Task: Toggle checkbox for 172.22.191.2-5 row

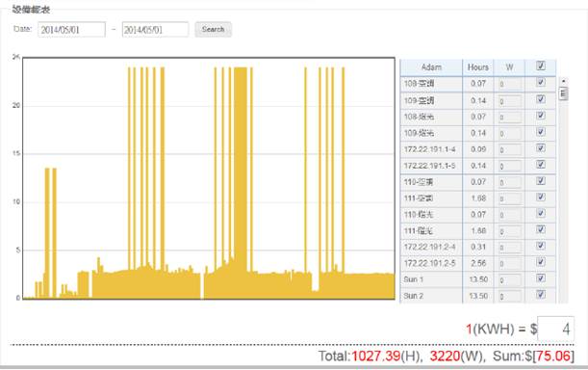Action: (541, 262)
